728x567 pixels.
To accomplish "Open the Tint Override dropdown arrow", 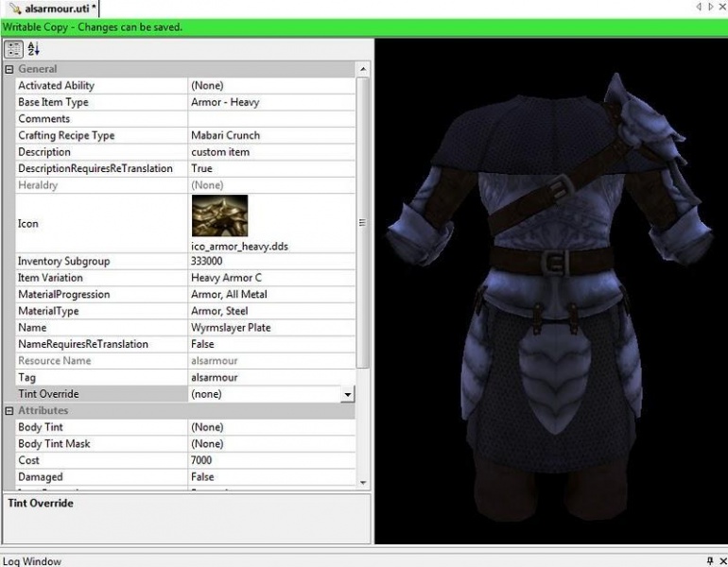I will (347, 395).
